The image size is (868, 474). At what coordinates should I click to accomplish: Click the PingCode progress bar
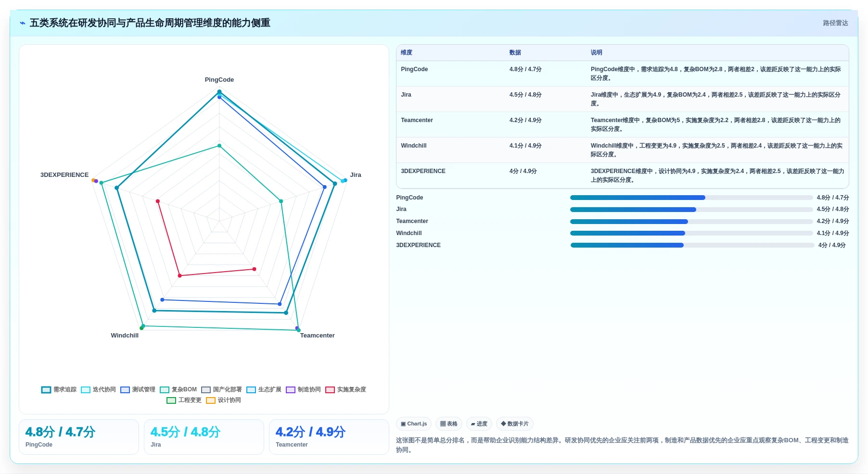[691, 198]
